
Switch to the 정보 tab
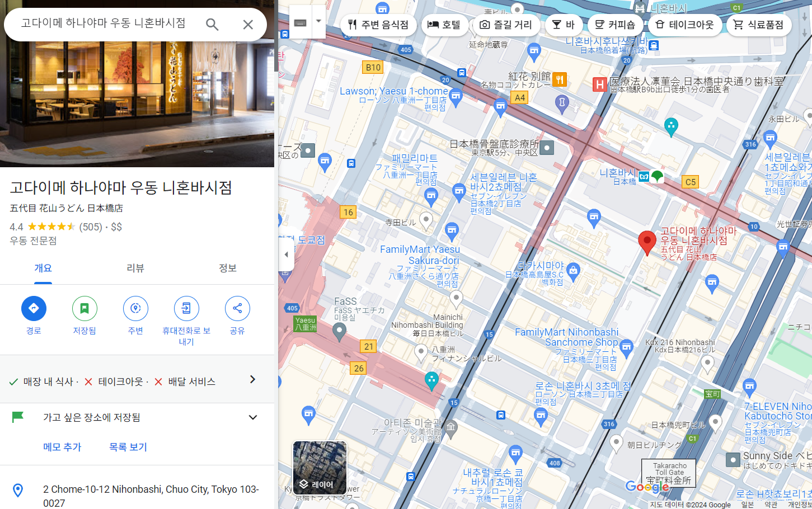(x=228, y=268)
